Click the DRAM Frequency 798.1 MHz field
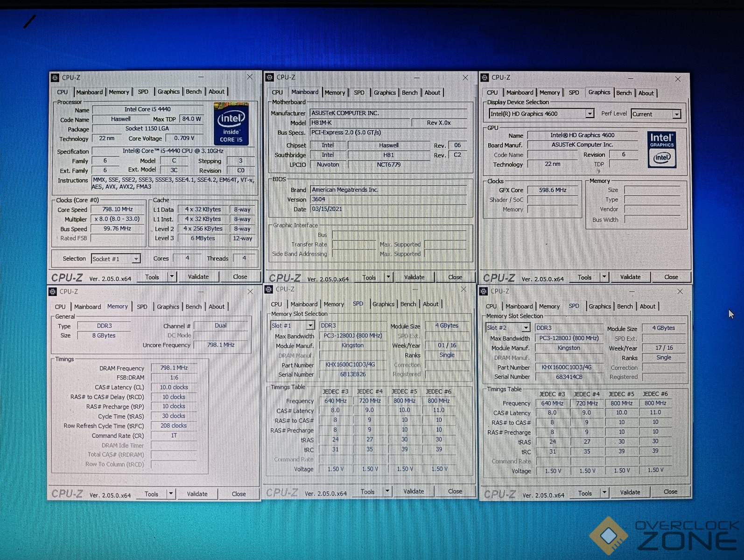 174,368
